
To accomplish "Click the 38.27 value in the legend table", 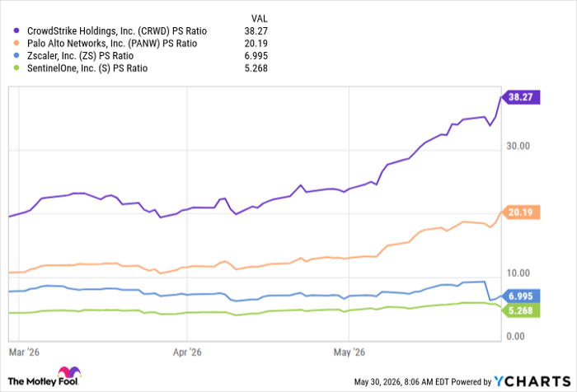I will [x=256, y=31].
